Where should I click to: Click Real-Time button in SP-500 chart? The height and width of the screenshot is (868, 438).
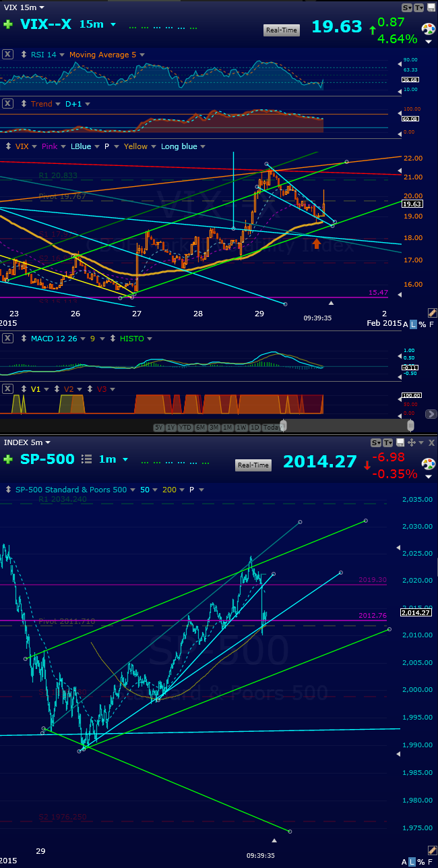point(253,465)
